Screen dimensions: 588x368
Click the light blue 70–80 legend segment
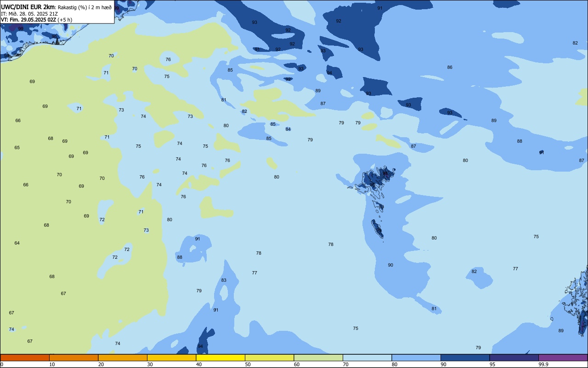tap(367, 357)
